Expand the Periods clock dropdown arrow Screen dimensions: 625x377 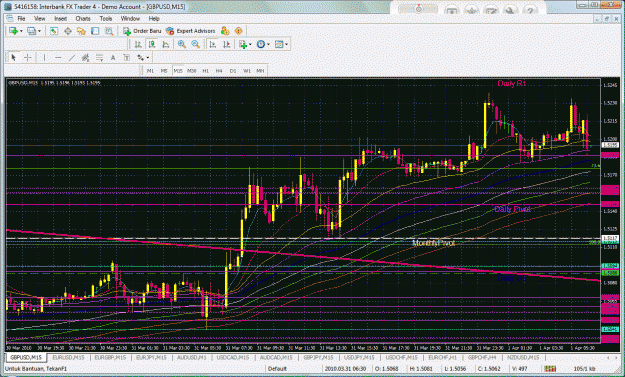tap(268, 44)
